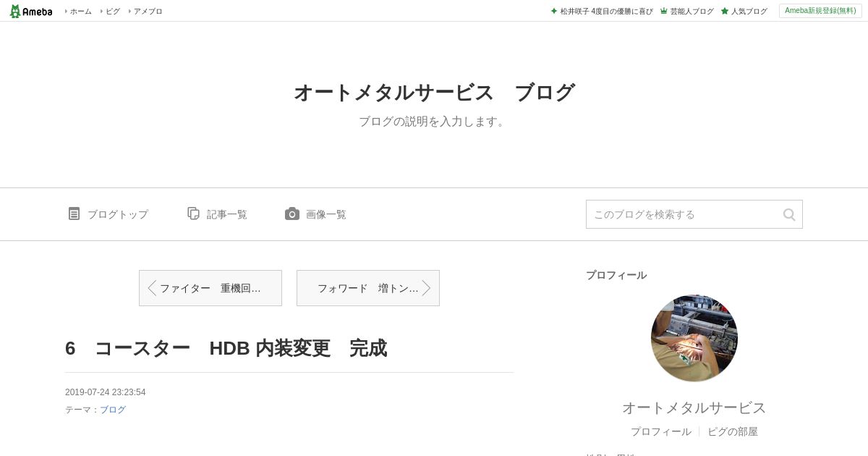Click the profile avatar image
Viewport: 868px width, 456px height.
pyautogui.click(x=694, y=338)
